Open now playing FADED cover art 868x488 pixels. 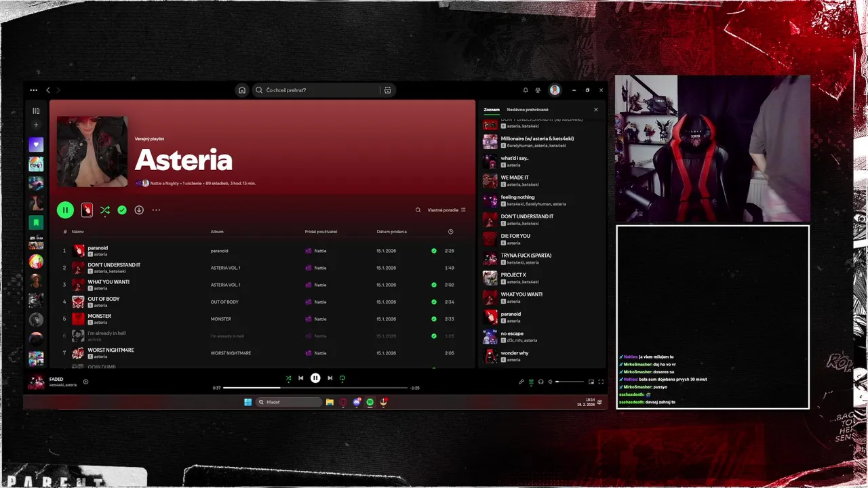36,382
